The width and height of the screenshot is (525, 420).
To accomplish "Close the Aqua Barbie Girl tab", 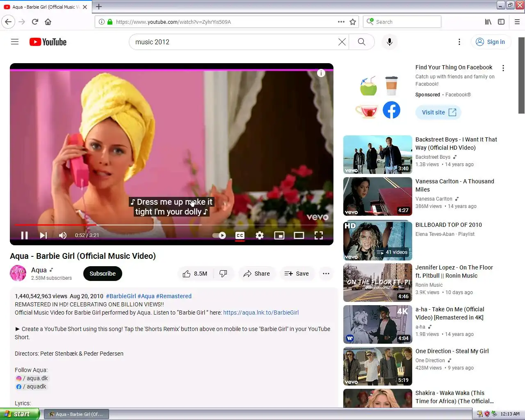I will pos(85,7).
